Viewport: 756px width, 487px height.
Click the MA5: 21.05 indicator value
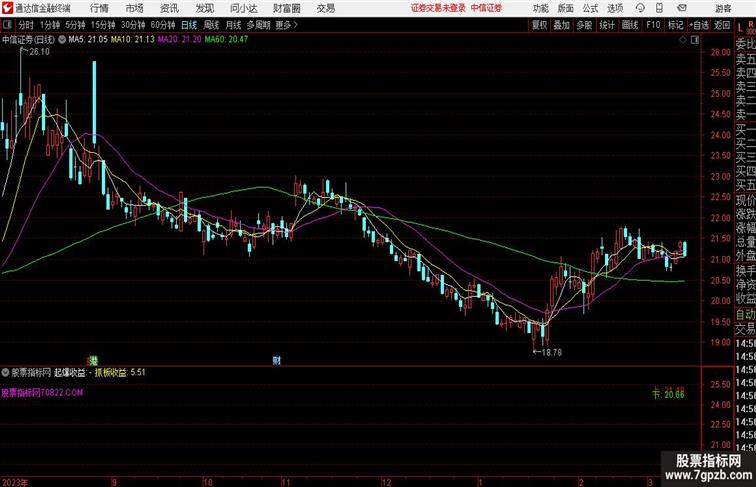[88, 40]
